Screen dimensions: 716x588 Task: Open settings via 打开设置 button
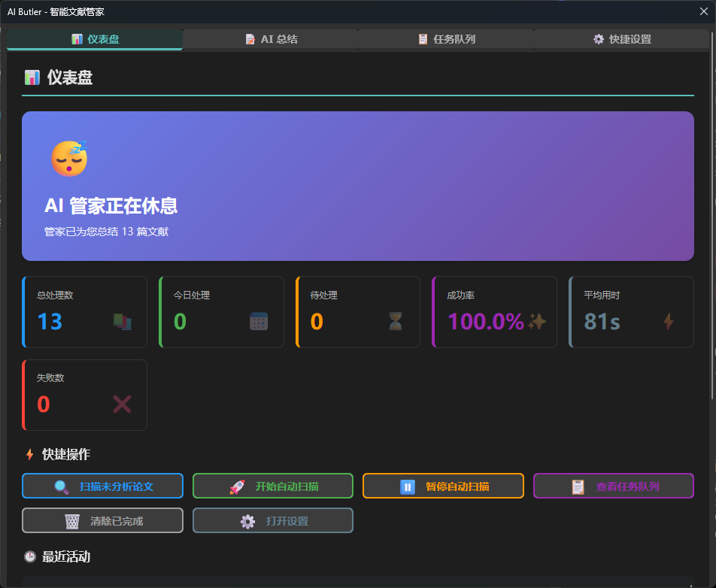coord(272,520)
